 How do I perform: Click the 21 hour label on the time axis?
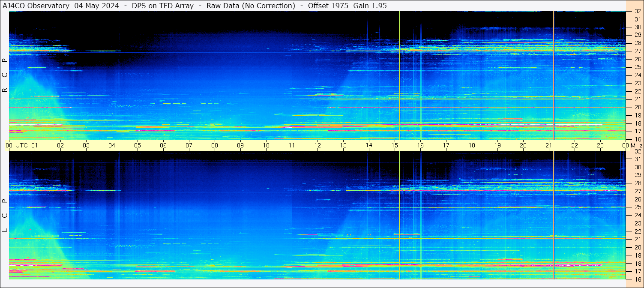pyautogui.click(x=549, y=145)
